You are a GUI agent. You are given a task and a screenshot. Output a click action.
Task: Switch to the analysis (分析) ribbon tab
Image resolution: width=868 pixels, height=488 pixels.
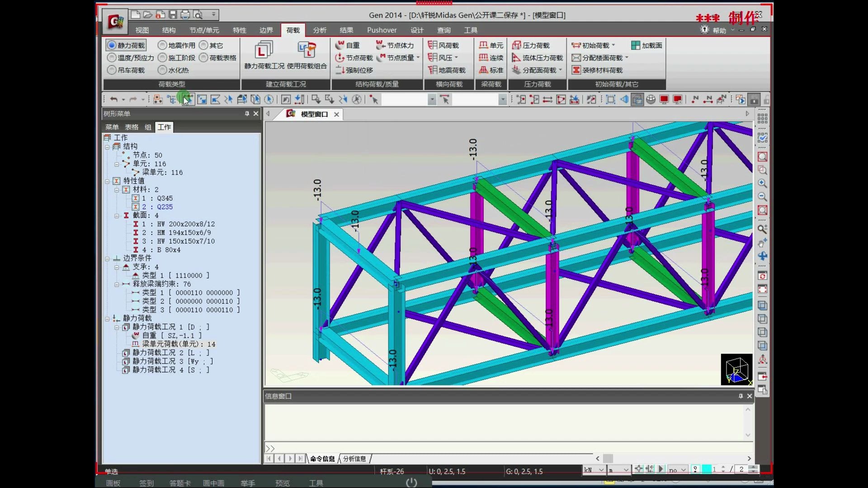(x=320, y=30)
